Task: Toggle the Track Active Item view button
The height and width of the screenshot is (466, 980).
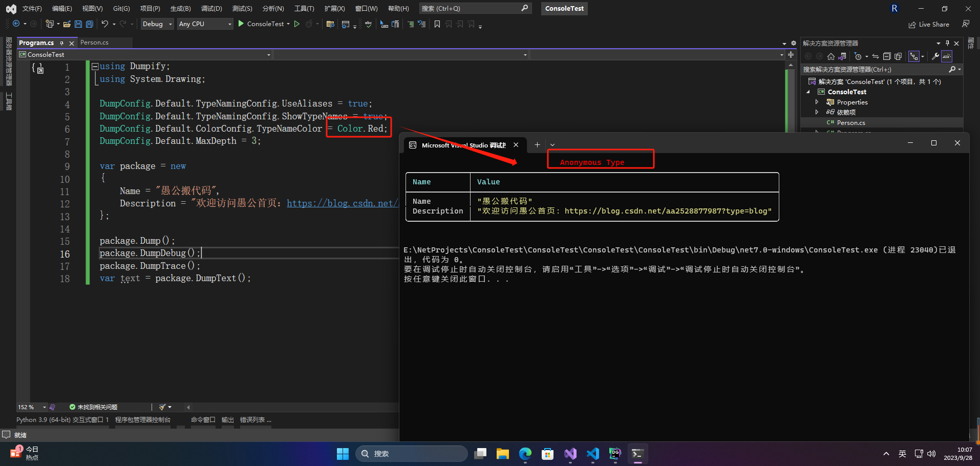Action: tap(914, 56)
